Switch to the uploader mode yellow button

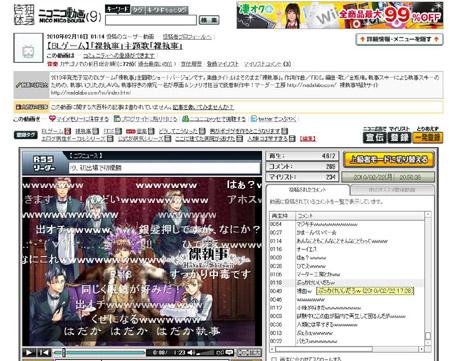389,160
